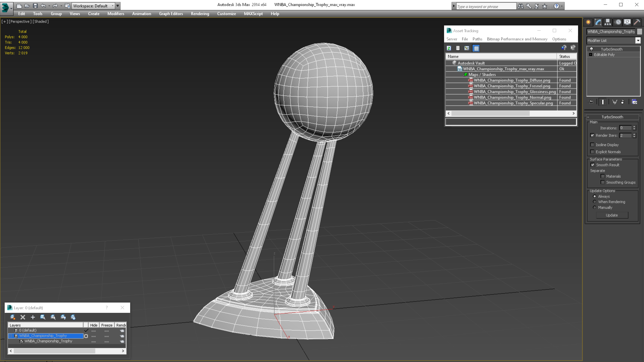Create a new scene file icon
Screen dimensions: 644x362
tap(19, 6)
